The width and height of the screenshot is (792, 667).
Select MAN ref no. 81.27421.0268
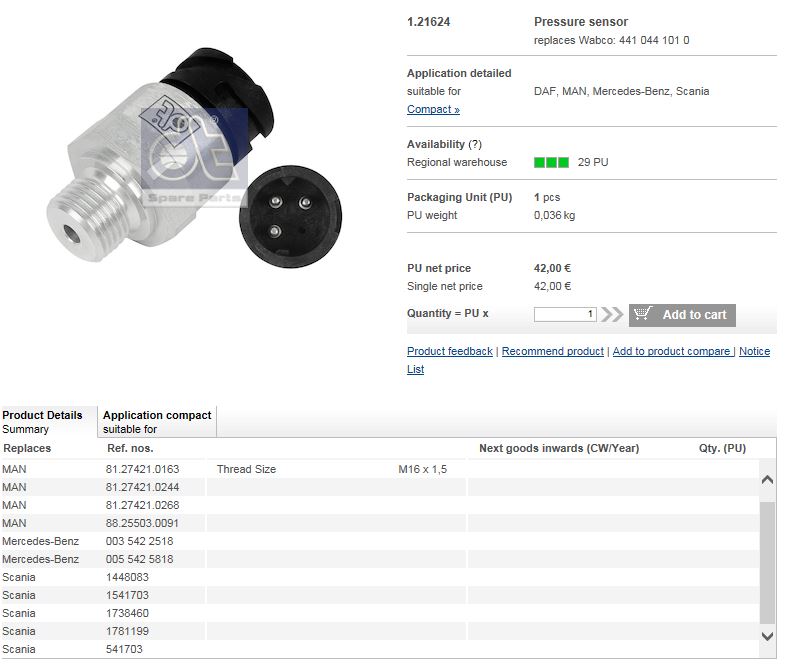pos(142,505)
